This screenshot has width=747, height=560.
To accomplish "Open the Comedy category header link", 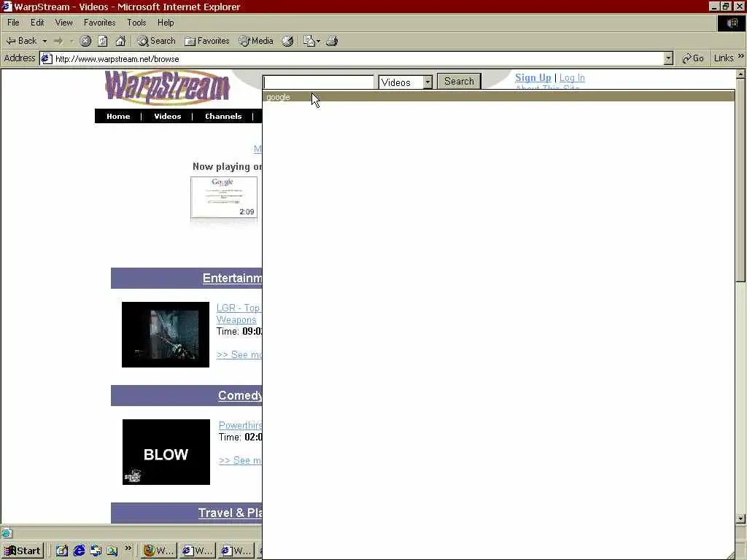I will (x=239, y=395).
